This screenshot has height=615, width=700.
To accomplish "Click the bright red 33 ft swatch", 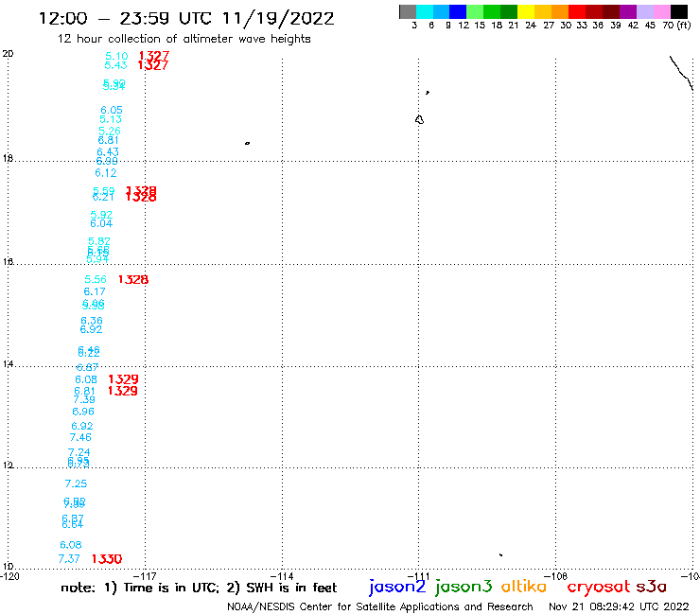I will [x=577, y=11].
